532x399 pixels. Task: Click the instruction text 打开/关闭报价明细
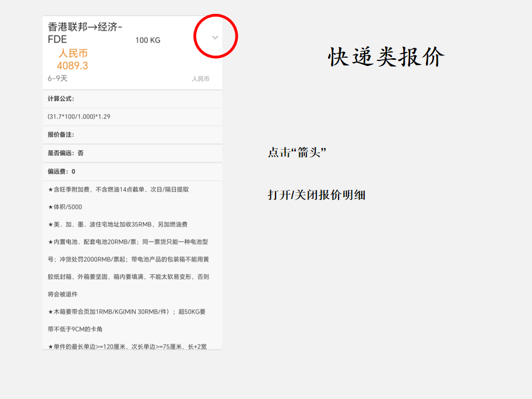click(316, 195)
